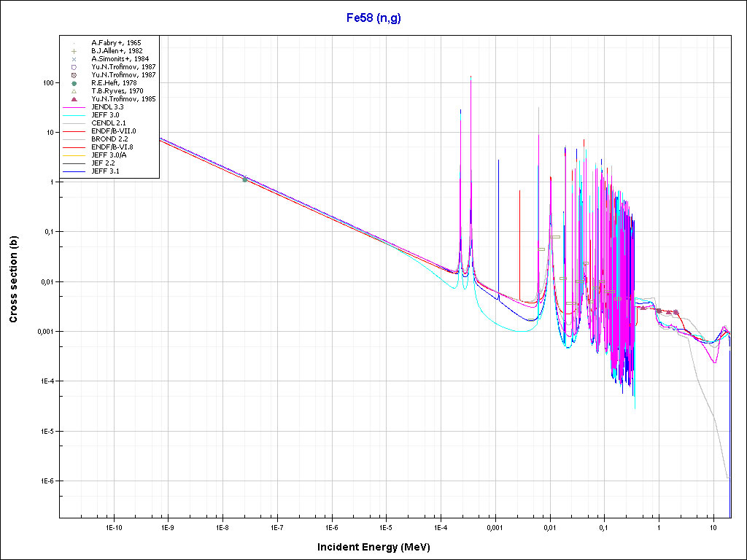Click the plus marker for B.J.Allen+, 1982
Image resolution: width=747 pixels, height=560 pixels.
pos(74,51)
